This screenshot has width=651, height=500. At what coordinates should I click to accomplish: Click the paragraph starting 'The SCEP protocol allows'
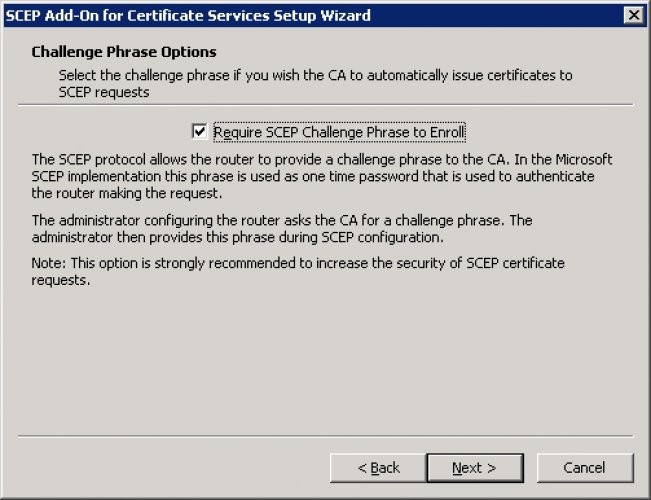pyautogui.click(x=322, y=176)
